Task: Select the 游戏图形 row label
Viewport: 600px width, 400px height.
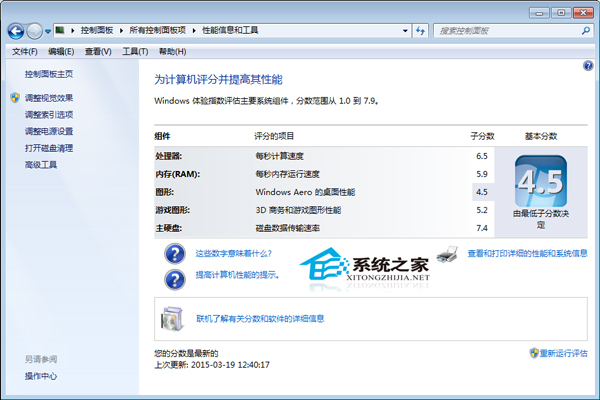Action: coord(173,210)
